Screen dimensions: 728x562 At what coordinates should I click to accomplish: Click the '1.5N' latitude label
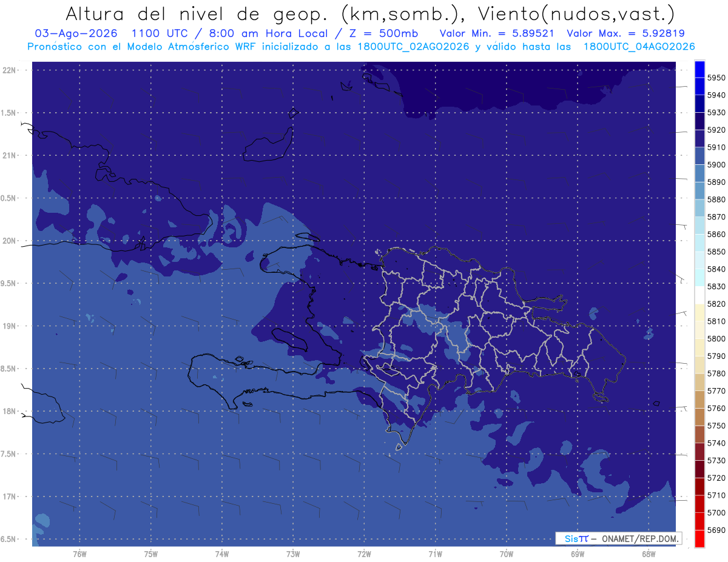[x=9, y=113]
